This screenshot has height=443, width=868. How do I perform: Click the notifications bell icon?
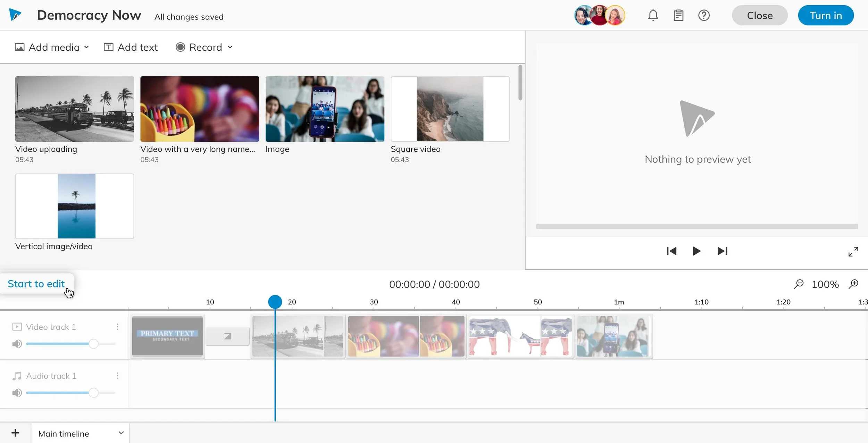653,15
